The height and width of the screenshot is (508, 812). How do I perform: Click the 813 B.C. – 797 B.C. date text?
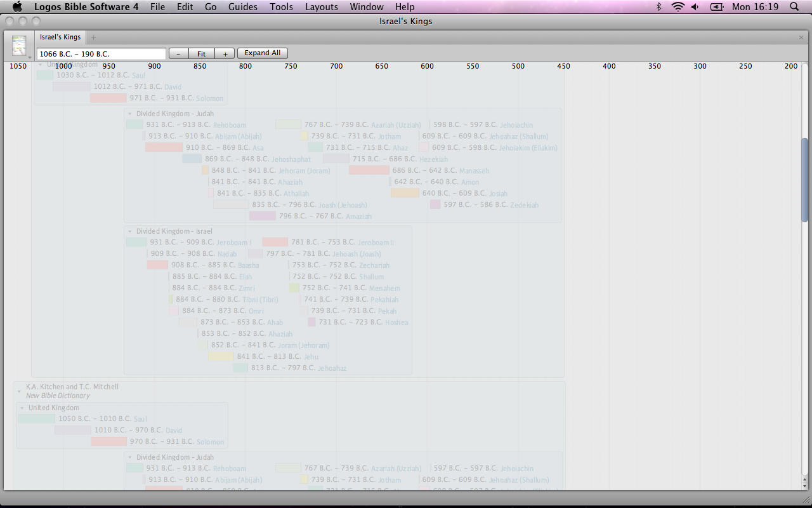tap(283, 368)
